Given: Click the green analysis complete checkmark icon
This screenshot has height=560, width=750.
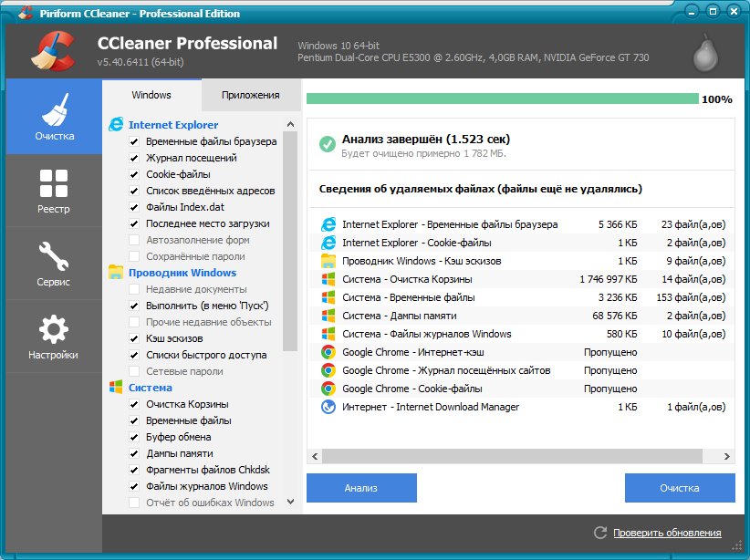Looking at the screenshot, I should click(328, 143).
